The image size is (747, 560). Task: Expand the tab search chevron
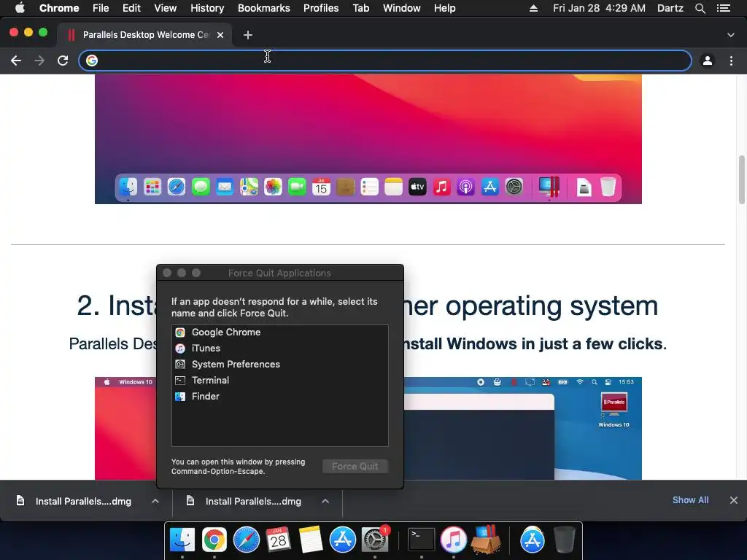[x=731, y=35]
